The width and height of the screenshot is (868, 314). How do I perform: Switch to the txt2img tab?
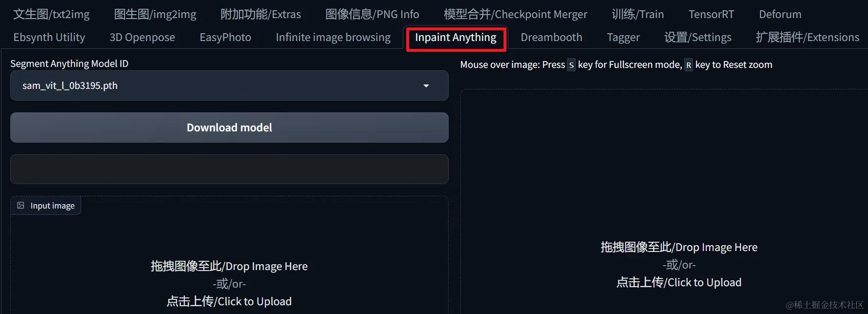pyautogui.click(x=51, y=14)
